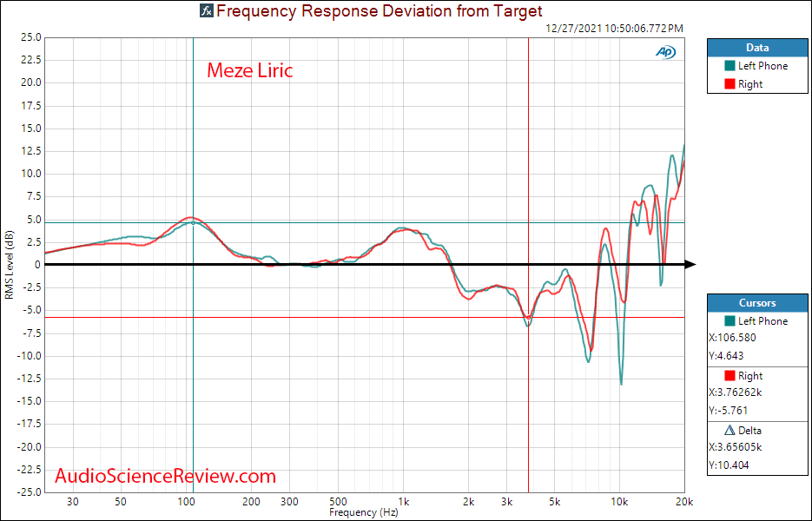Click the Left Phone teal swatch in Cursors panel
This screenshot has width=812, height=521.
coord(729,321)
